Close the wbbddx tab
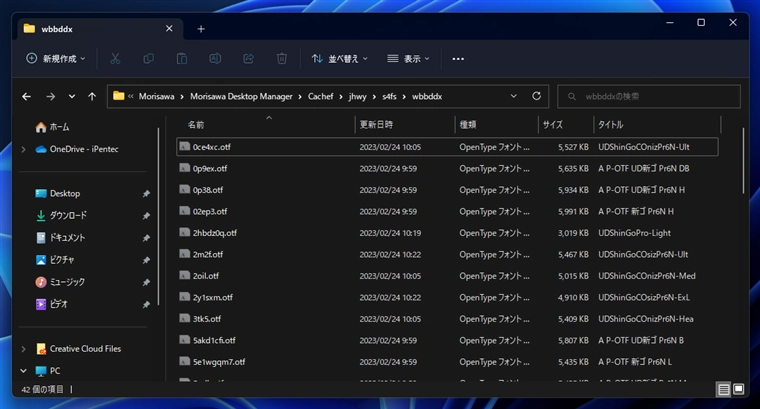 click(x=169, y=29)
